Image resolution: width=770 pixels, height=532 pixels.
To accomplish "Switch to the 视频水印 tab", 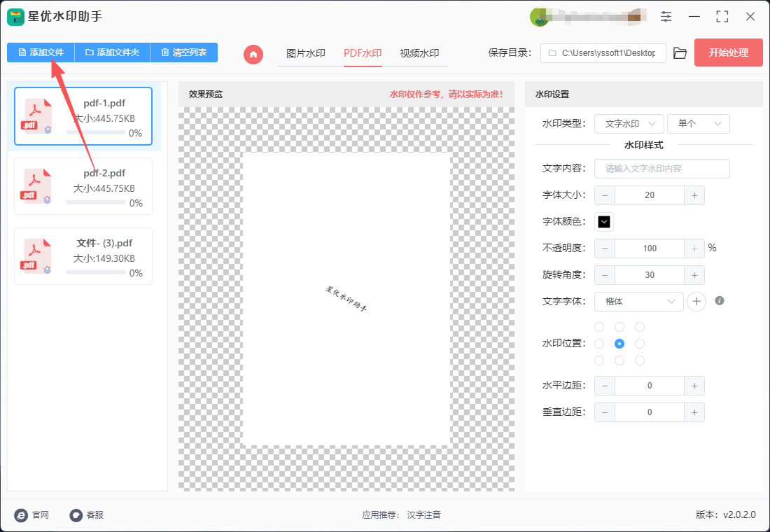I will [x=419, y=53].
